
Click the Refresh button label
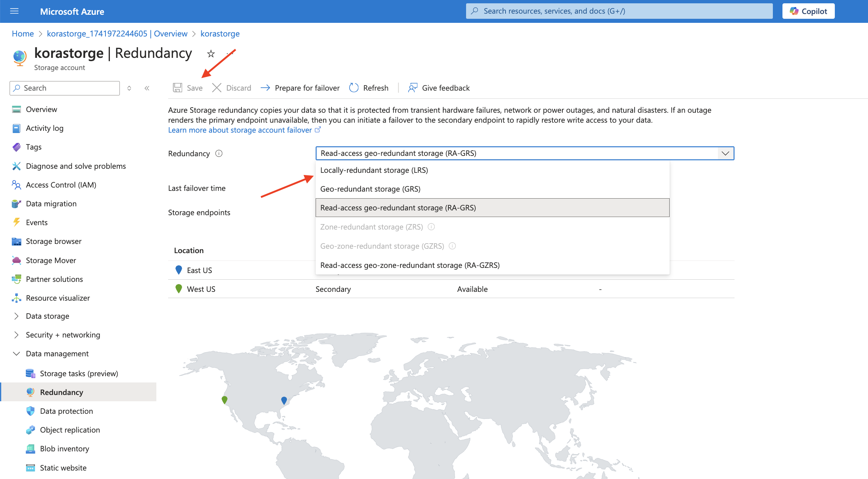click(x=376, y=88)
